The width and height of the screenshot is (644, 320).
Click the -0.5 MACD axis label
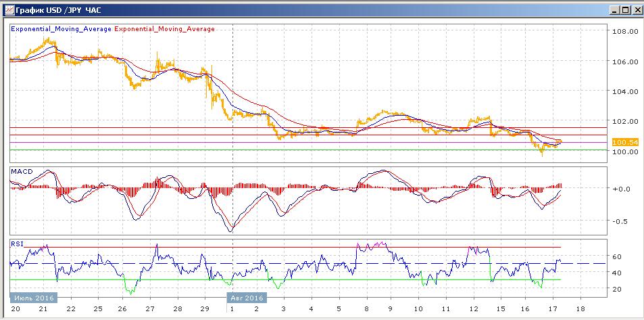click(x=620, y=221)
